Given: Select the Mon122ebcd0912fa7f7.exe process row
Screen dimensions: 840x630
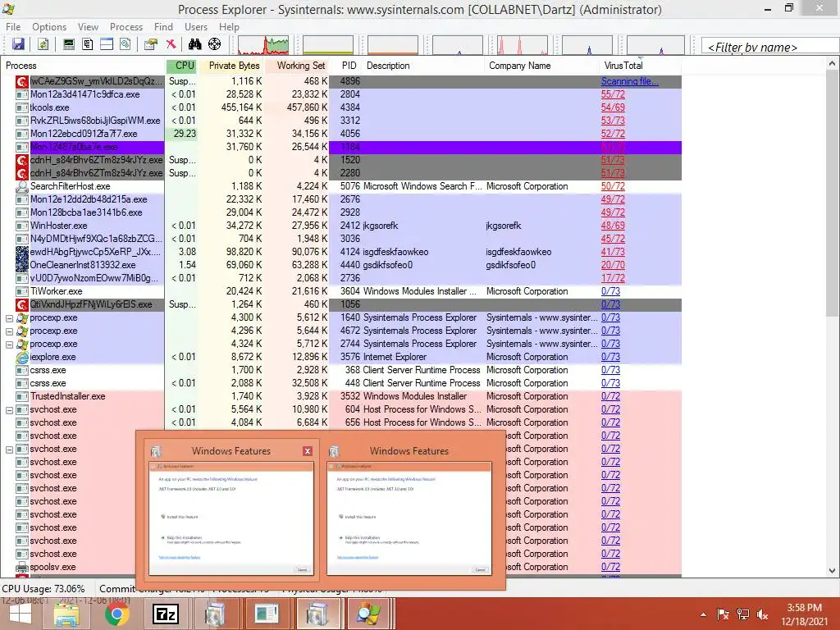Looking at the screenshot, I should (x=340, y=134).
